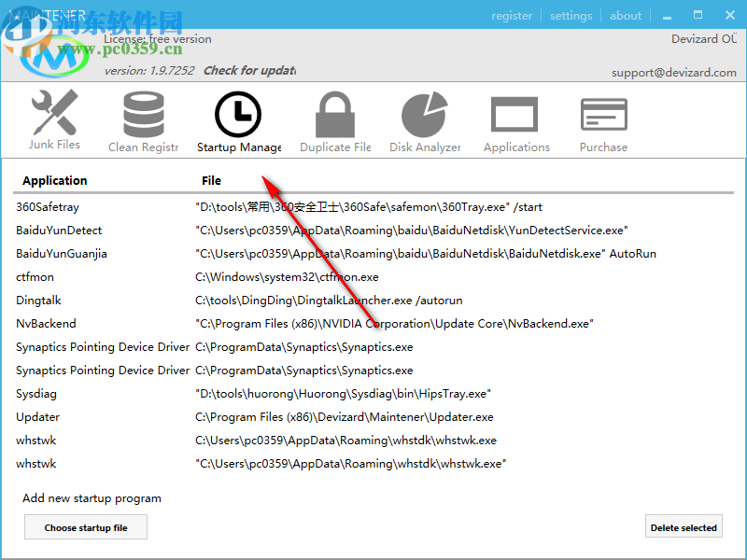Screen dimensions: 747x560
Task: Select the 360Safetray startup entry
Action: coord(48,207)
